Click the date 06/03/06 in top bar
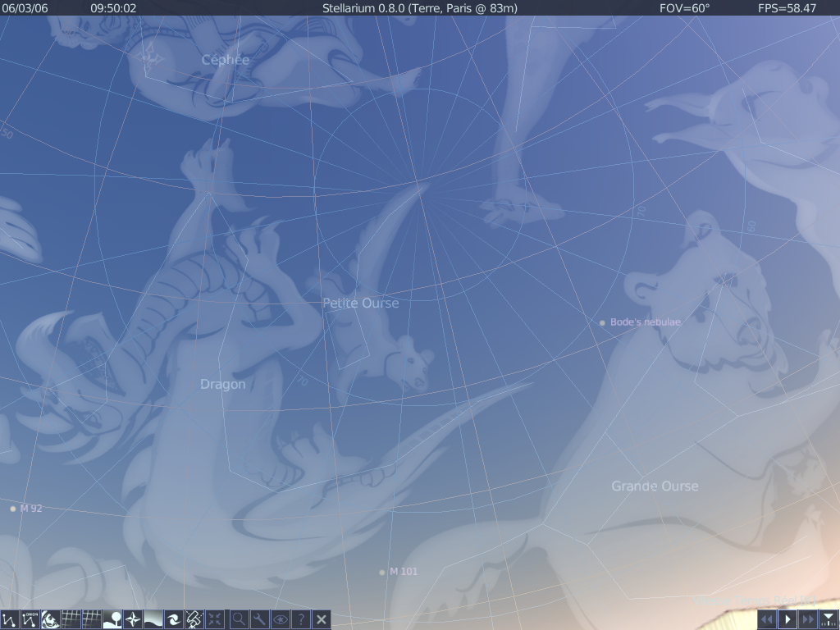The image size is (840, 630). click(25, 8)
